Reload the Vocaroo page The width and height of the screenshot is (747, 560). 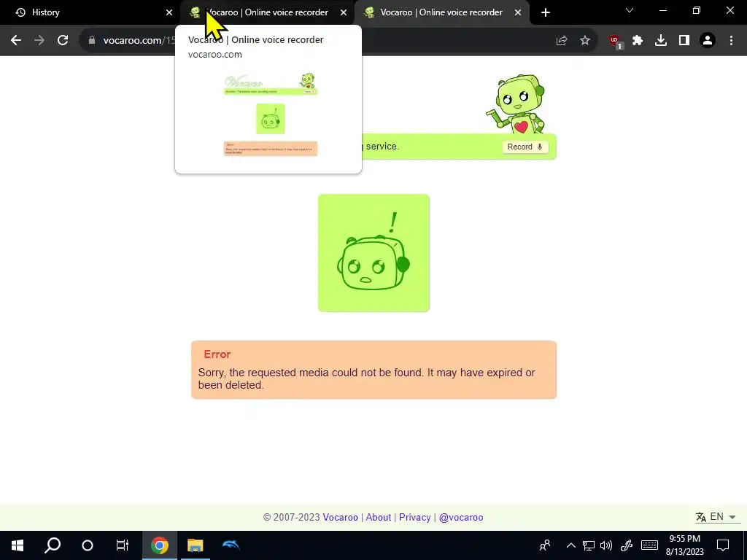(63, 41)
